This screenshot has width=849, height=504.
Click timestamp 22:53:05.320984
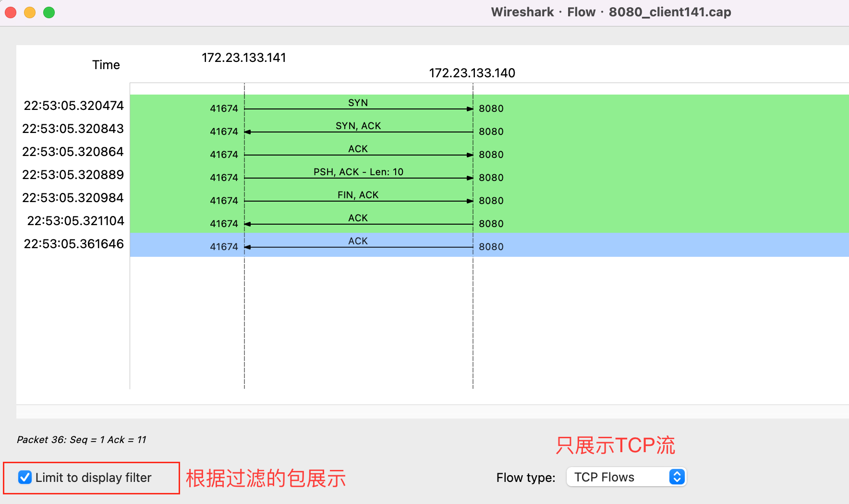(73, 198)
